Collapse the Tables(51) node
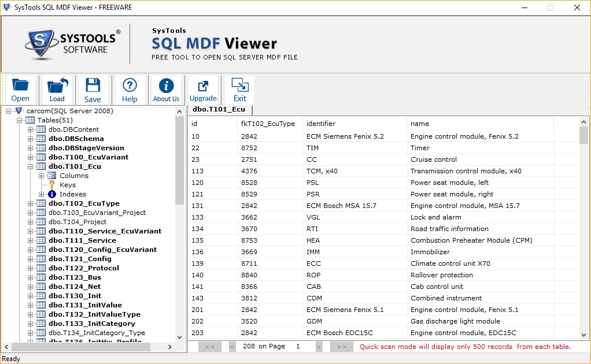Screen dimensions: 591x364 click(x=19, y=120)
